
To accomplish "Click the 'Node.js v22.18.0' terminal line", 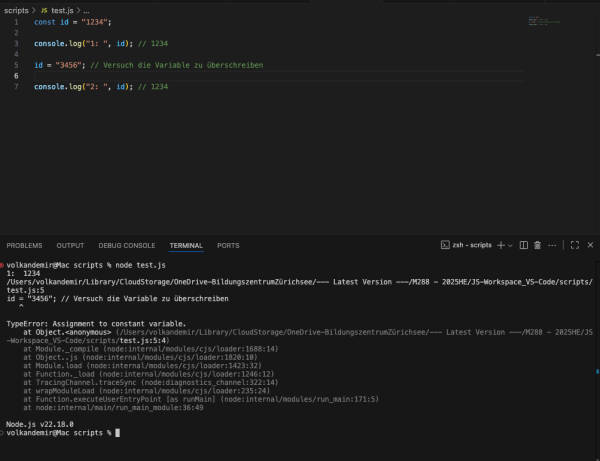I will (x=40, y=424).
